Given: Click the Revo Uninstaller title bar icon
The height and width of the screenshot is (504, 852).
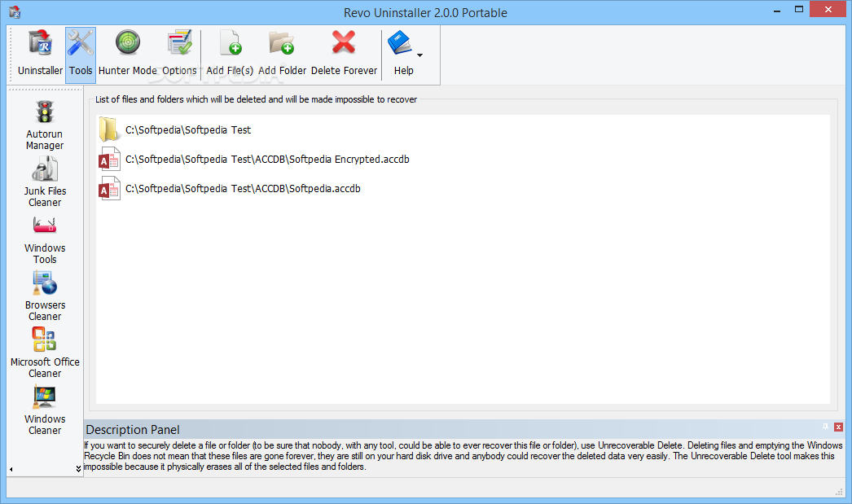Looking at the screenshot, I should pos(15,11).
